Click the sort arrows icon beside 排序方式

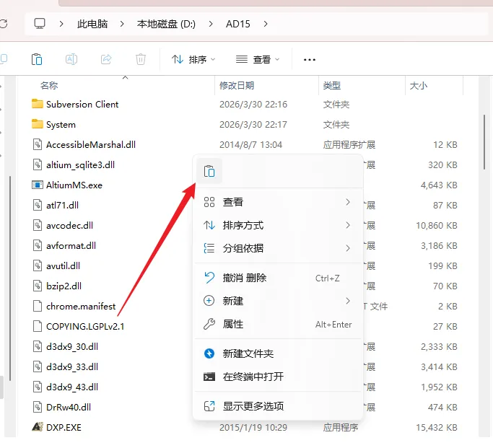(x=209, y=225)
